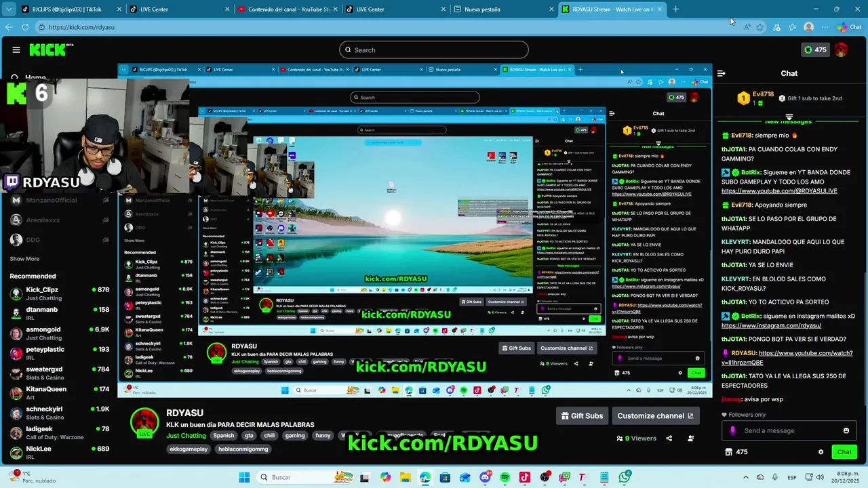
Task: Click the moderator user icon right of share
Action: 690,439
